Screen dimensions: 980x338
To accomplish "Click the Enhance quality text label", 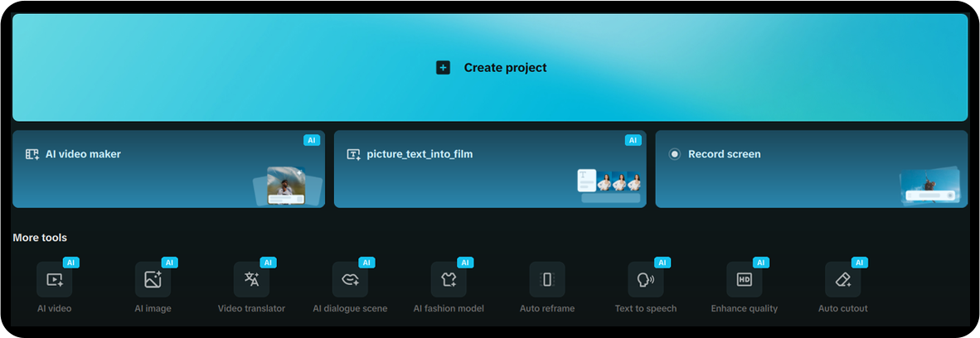I will click(x=745, y=308).
